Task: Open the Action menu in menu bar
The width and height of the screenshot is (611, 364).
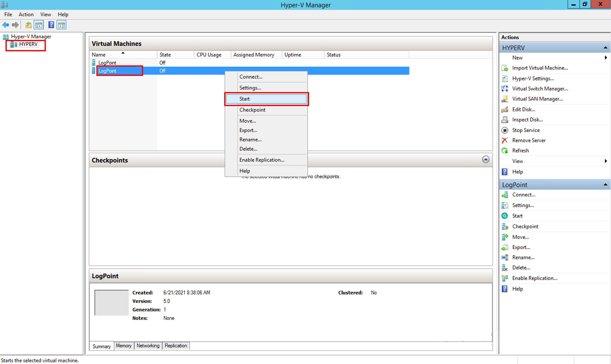Action: [x=26, y=14]
